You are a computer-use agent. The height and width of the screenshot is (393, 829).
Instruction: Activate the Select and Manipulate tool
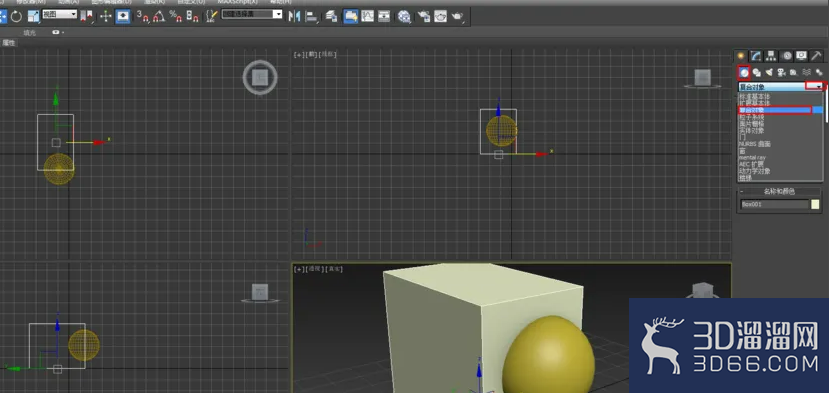point(106,16)
